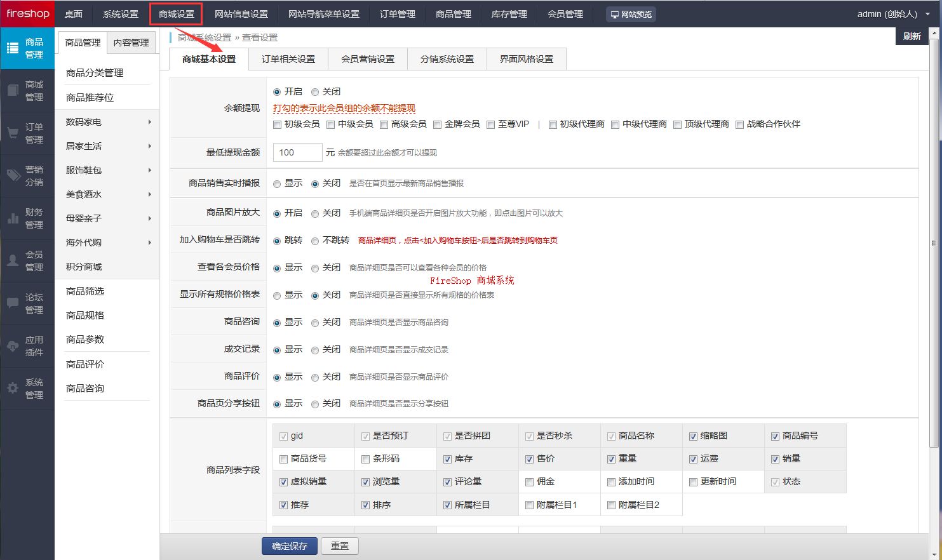Open 商品推荐位 link
Viewport: 942px width, 560px height.
tap(90, 98)
